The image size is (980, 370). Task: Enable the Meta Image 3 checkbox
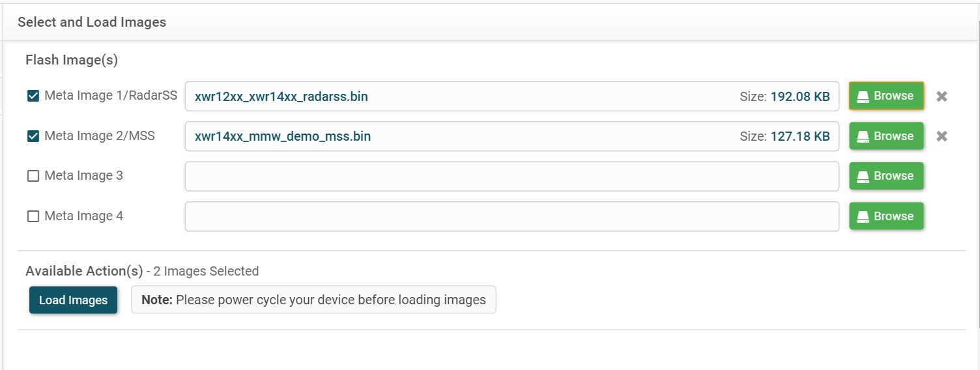click(x=33, y=176)
